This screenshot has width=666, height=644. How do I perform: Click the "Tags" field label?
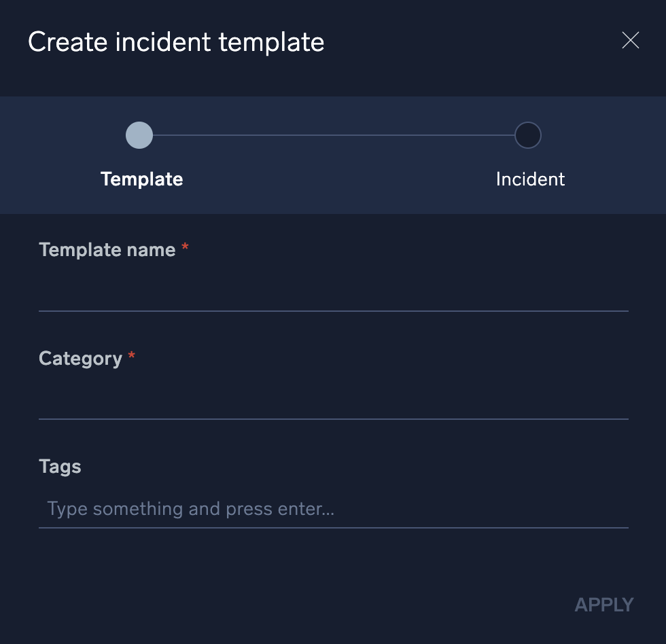[60, 467]
